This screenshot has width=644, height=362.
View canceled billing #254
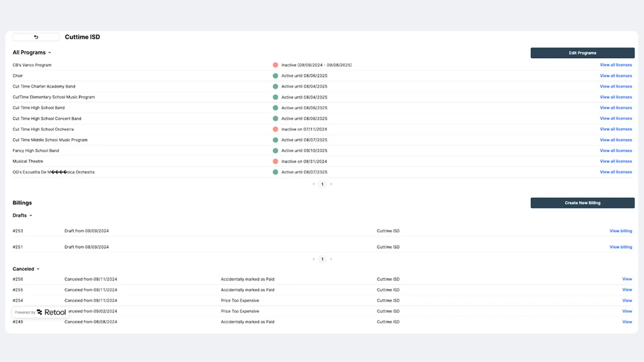point(627,300)
